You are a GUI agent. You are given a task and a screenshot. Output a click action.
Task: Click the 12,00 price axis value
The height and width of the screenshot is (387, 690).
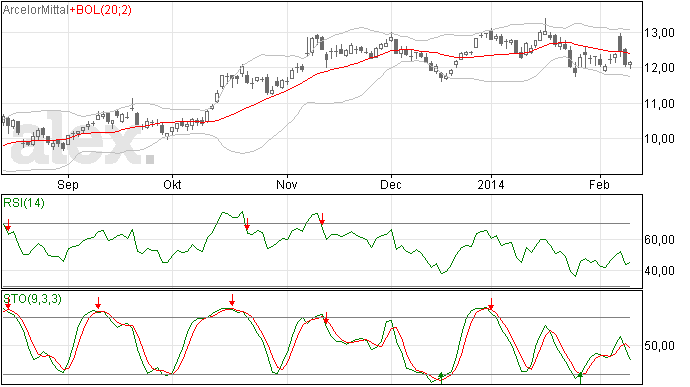(x=659, y=68)
